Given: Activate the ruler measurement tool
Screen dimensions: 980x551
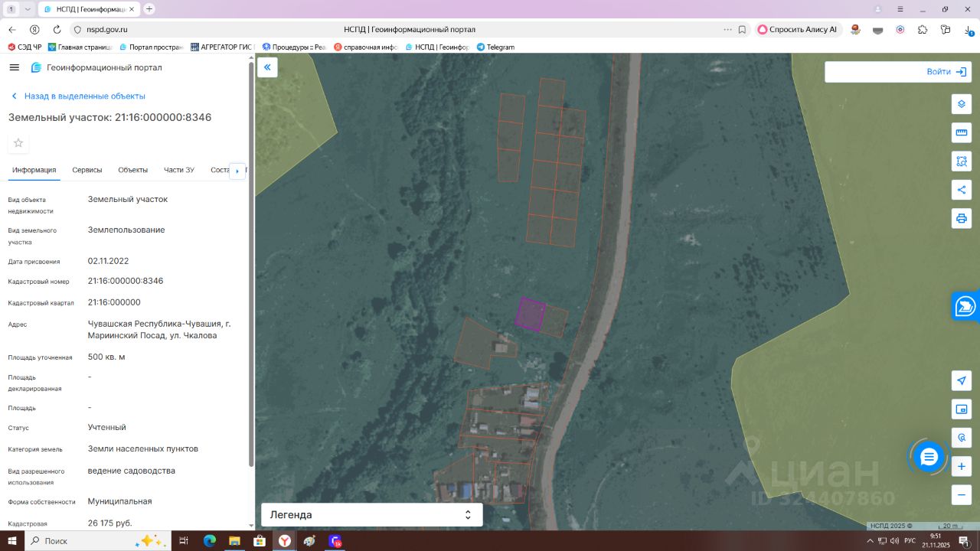Looking at the screenshot, I should 962,132.
